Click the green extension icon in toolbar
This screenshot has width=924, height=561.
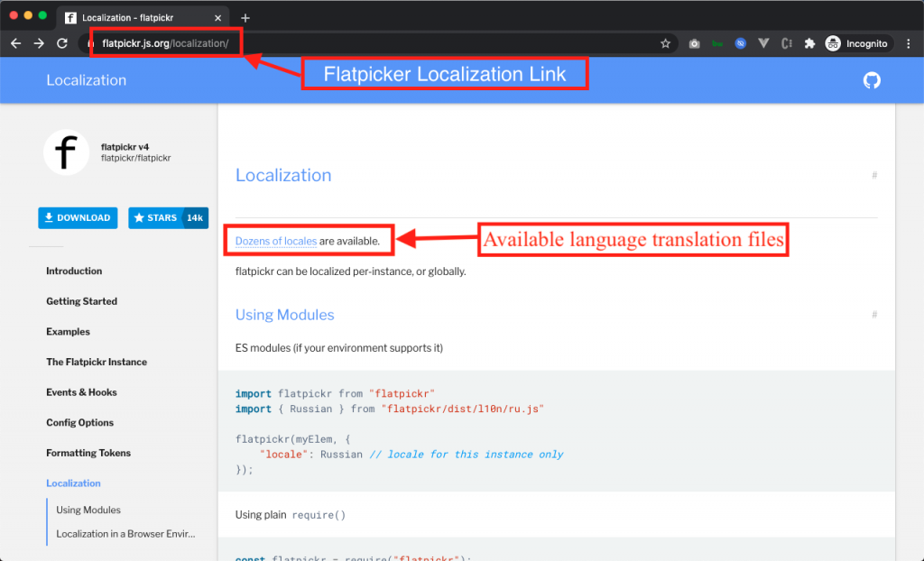[717, 43]
